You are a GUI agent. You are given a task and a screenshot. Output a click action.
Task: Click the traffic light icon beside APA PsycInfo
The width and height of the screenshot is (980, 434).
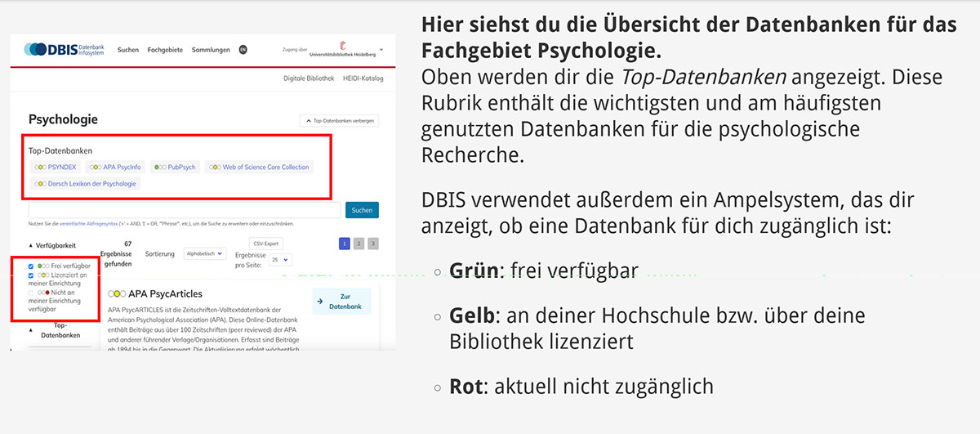coord(96,167)
